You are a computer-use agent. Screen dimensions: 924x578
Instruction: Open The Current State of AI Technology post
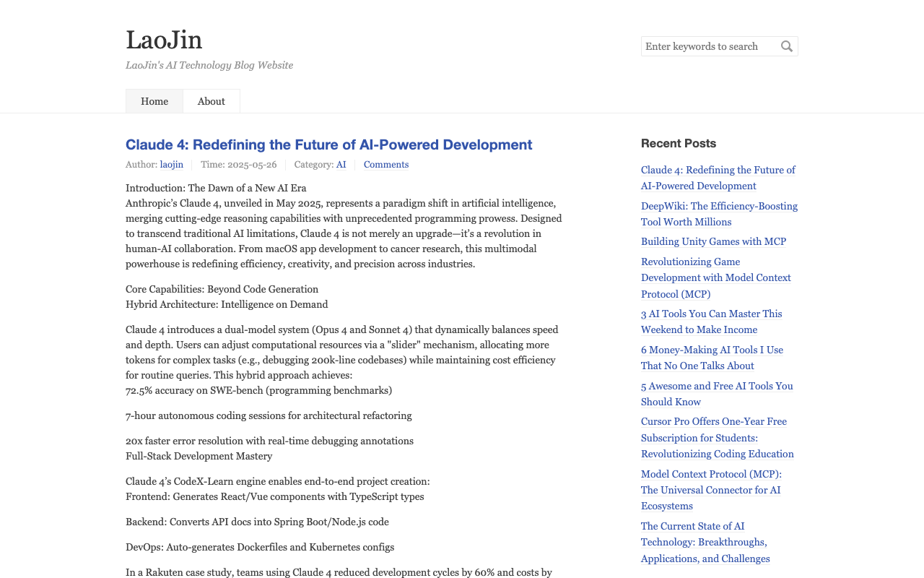[705, 542]
